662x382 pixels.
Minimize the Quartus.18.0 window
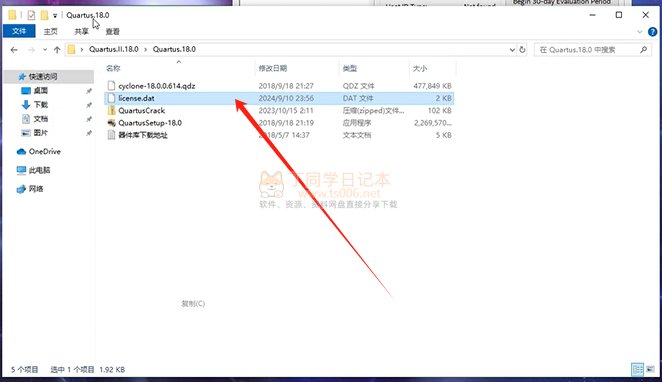click(592, 15)
